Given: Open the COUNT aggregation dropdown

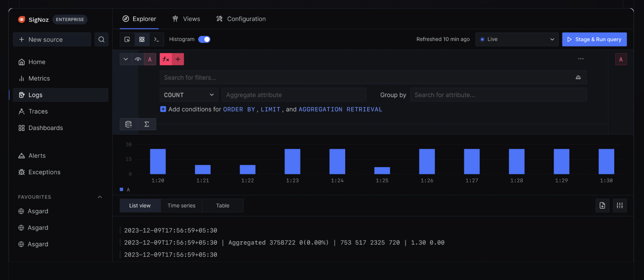Looking at the screenshot, I should [x=189, y=95].
